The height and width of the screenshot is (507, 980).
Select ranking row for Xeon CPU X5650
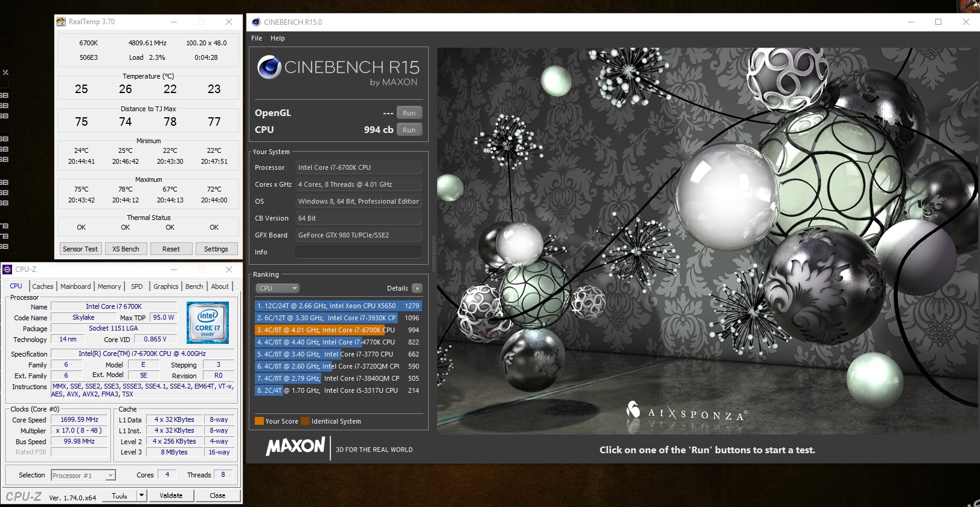tap(338, 306)
